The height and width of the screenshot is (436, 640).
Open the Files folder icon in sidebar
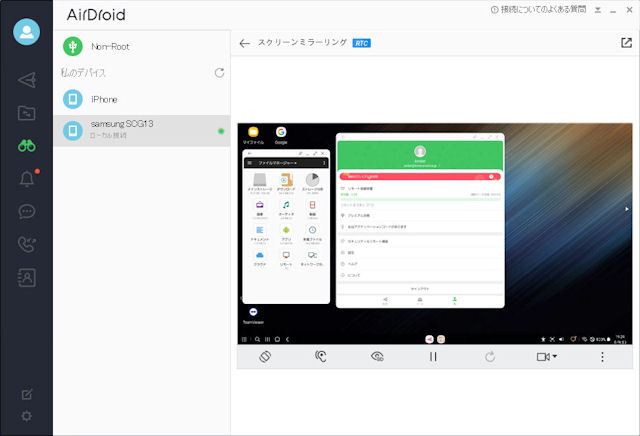27,113
